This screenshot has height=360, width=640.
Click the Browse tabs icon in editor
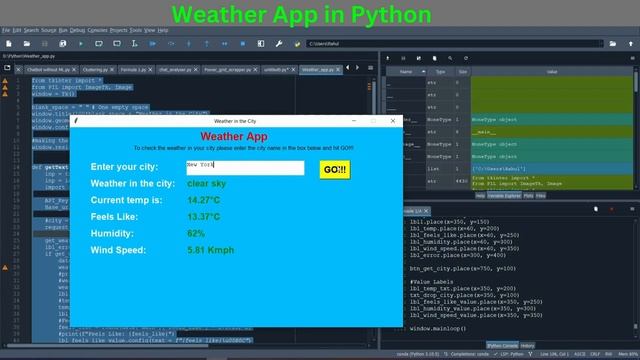click(x=7, y=68)
